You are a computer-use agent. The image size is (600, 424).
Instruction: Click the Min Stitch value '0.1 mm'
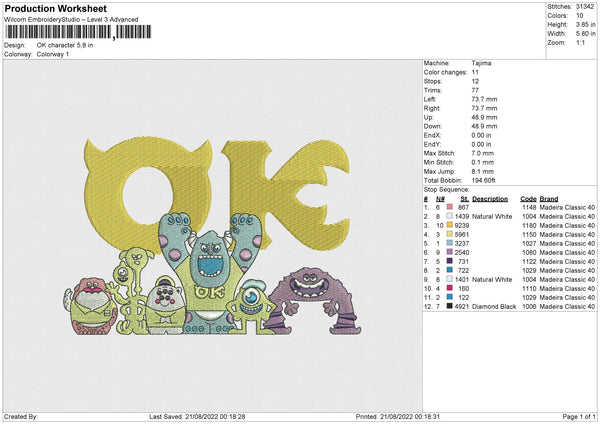[483, 162]
